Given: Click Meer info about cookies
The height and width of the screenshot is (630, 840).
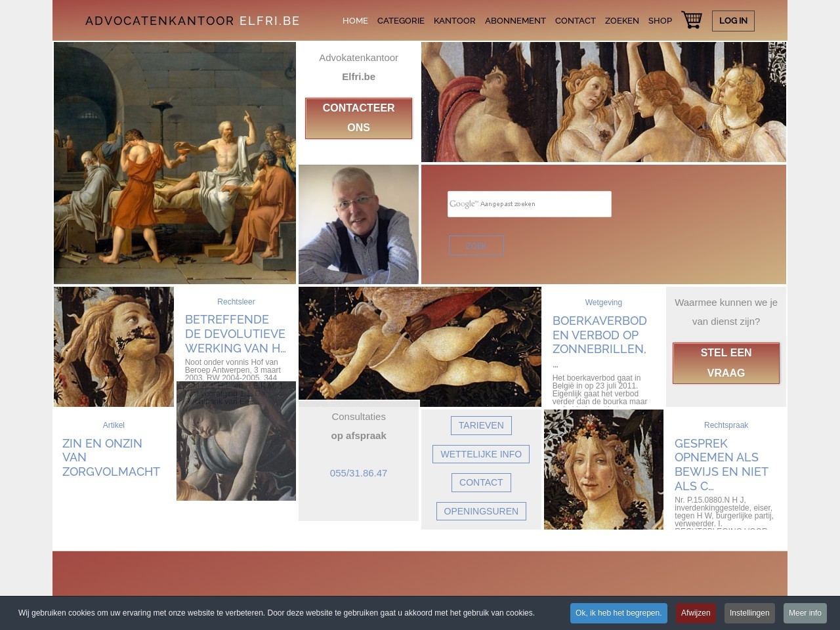Looking at the screenshot, I should tap(805, 613).
